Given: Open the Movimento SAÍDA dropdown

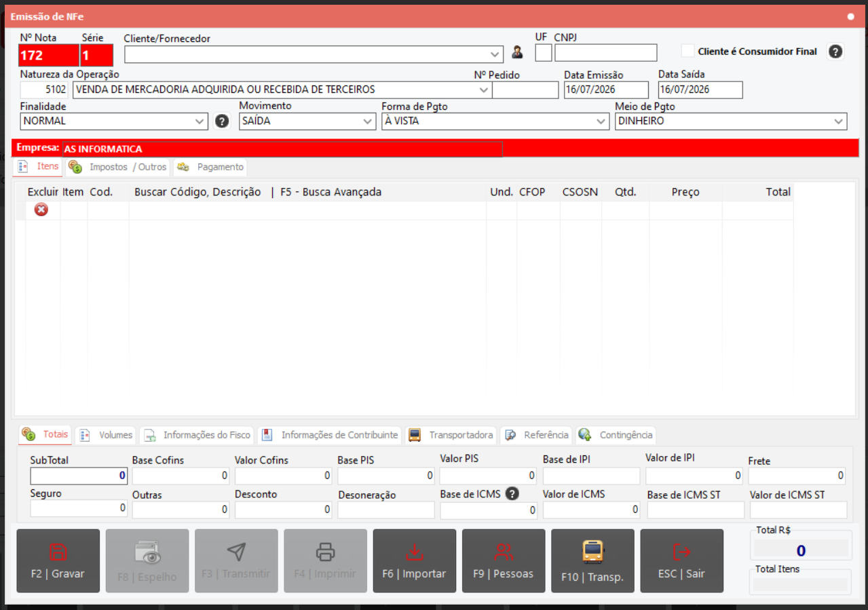Looking at the screenshot, I should click(x=367, y=121).
